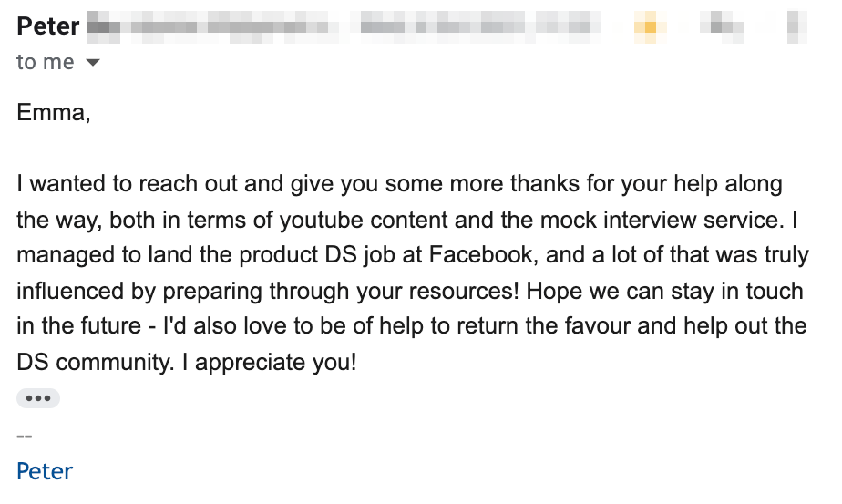This screenshot has width=842, height=504.
Task: Click 'I appreciate you!' at message end
Action: coord(269,362)
